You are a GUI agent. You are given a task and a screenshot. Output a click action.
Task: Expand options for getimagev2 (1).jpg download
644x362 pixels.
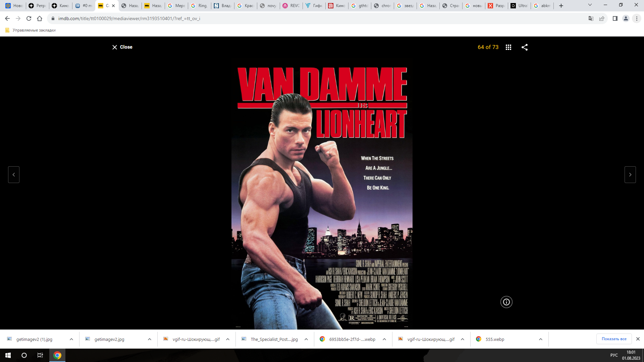tap(71, 339)
